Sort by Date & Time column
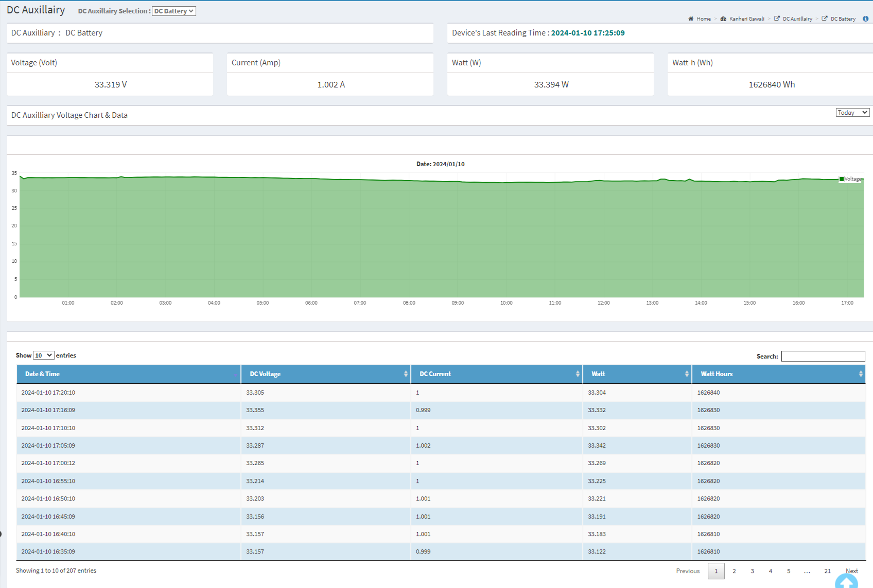This screenshot has width=873, height=588. pos(129,374)
